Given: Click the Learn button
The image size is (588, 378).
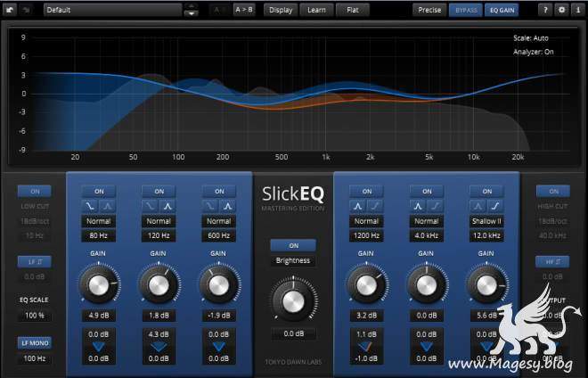Looking at the screenshot, I should [316, 10].
